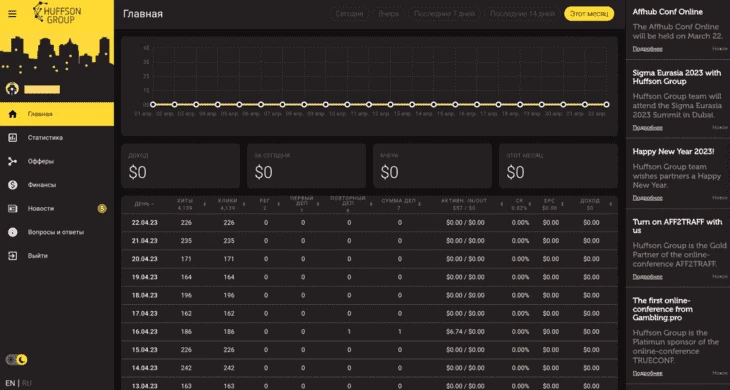
Task: Click the Финансы dollar icon
Action: point(13,185)
